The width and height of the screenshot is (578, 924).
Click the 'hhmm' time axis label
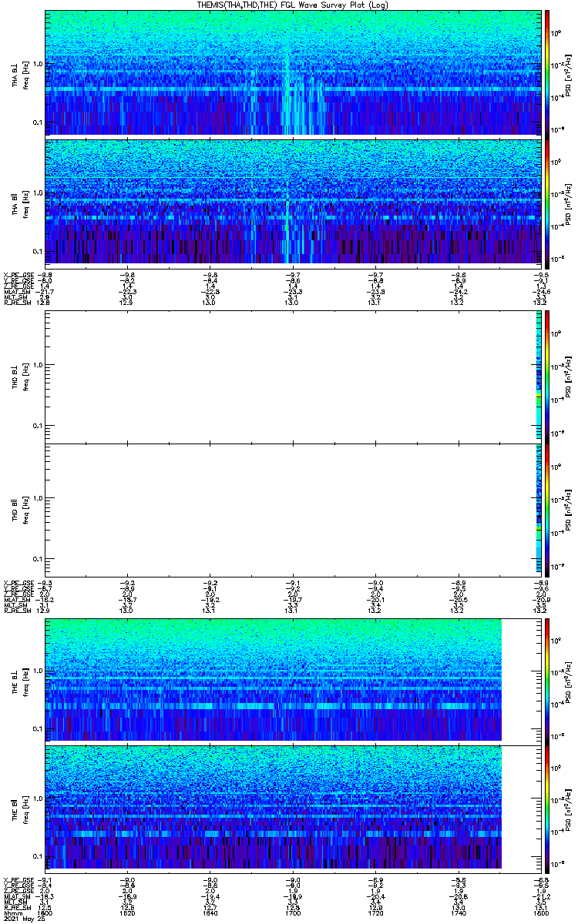pyautogui.click(x=12, y=913)
